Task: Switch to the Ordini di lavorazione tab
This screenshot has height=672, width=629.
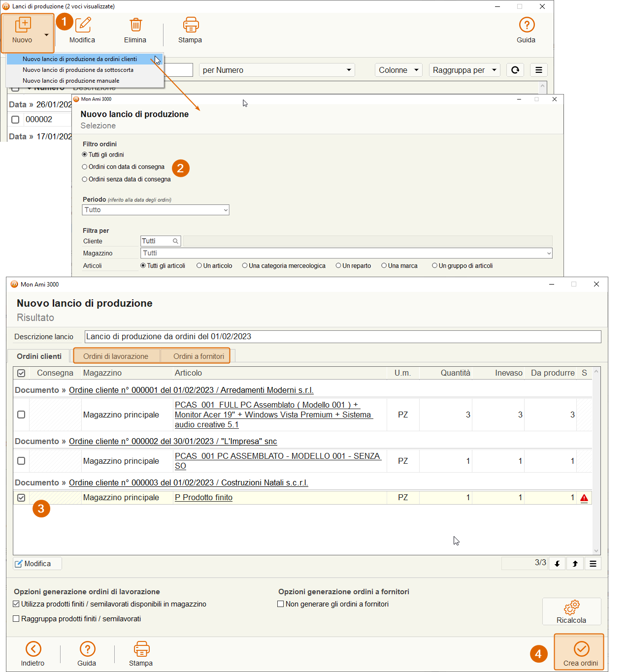Action: point(116,356)
